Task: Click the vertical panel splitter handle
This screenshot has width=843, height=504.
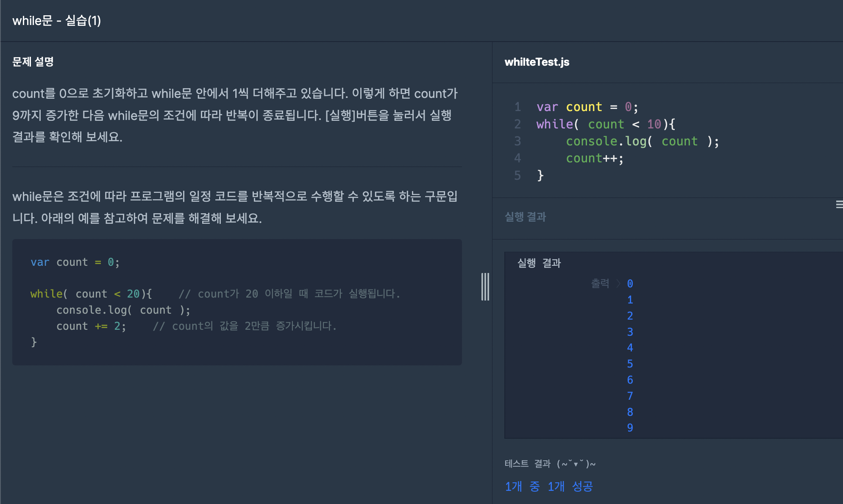Action: click(x=485, y=287)
